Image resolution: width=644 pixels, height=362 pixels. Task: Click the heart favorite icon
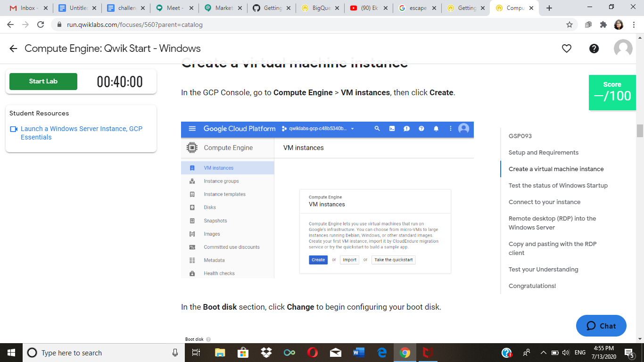tap(567, 49)
